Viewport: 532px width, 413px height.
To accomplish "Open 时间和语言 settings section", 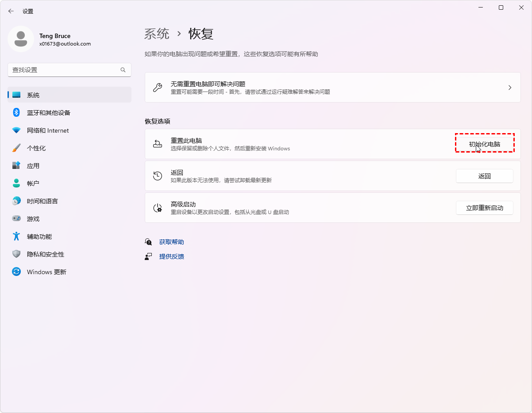I will (42, 201).
